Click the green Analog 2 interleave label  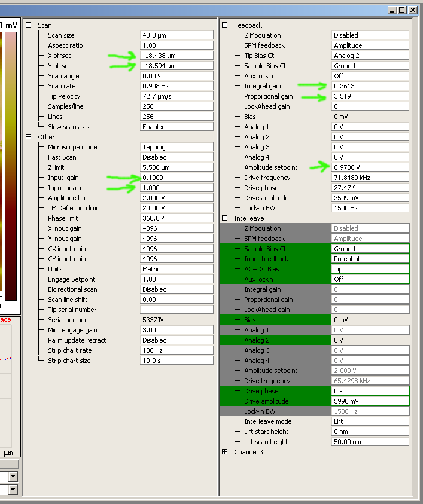[257, 340]
